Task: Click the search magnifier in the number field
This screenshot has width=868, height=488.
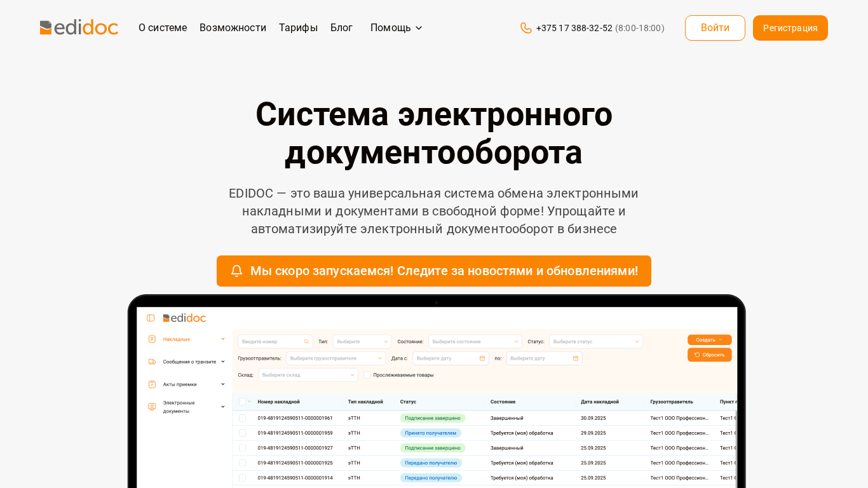Action: tap(307, 342)
